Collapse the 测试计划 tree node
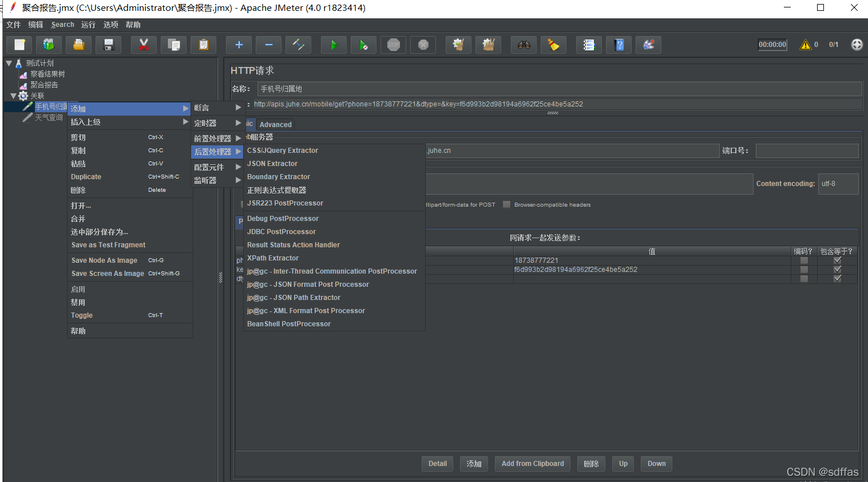This screenshot has width=868, height=482. [9, 63]
